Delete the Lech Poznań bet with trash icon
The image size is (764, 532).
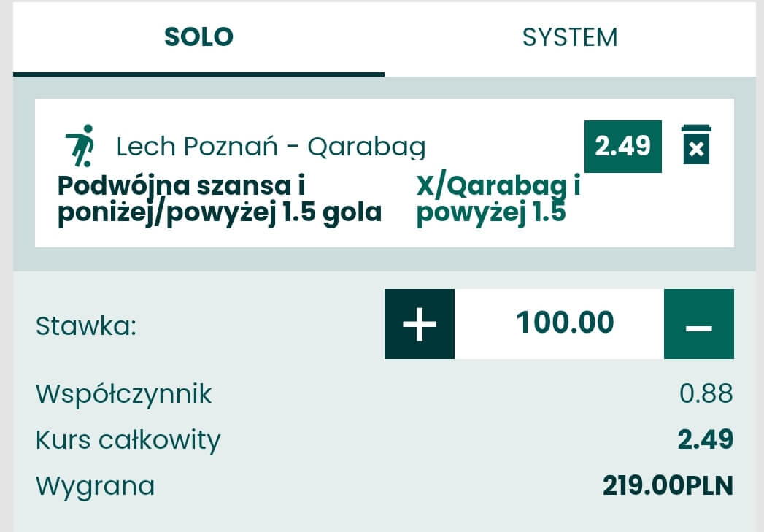[x=696, y=144]
